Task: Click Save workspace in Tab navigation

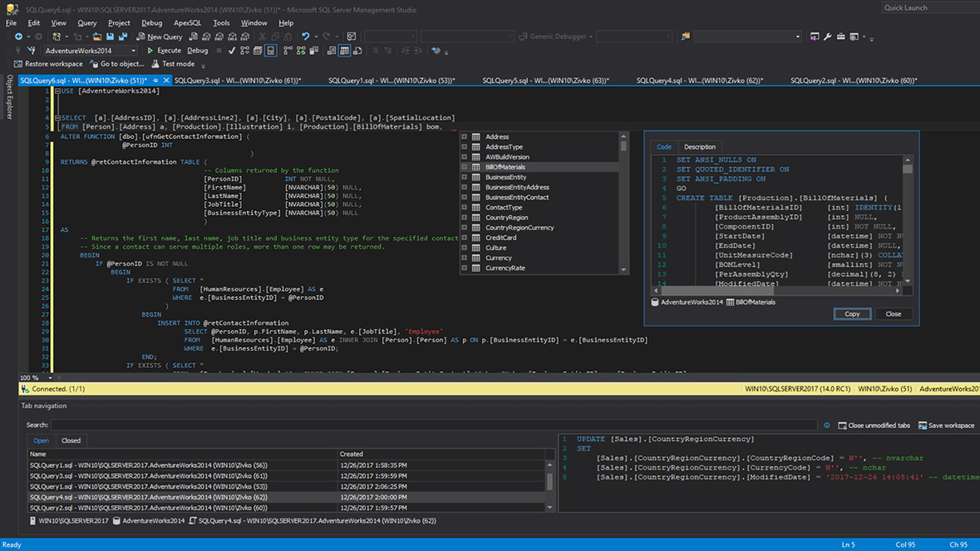Action: 946,426
